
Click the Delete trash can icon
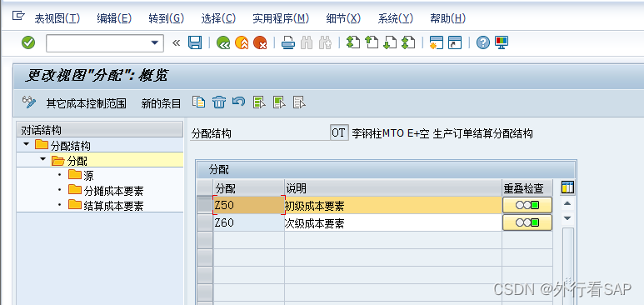pos(219,102)
